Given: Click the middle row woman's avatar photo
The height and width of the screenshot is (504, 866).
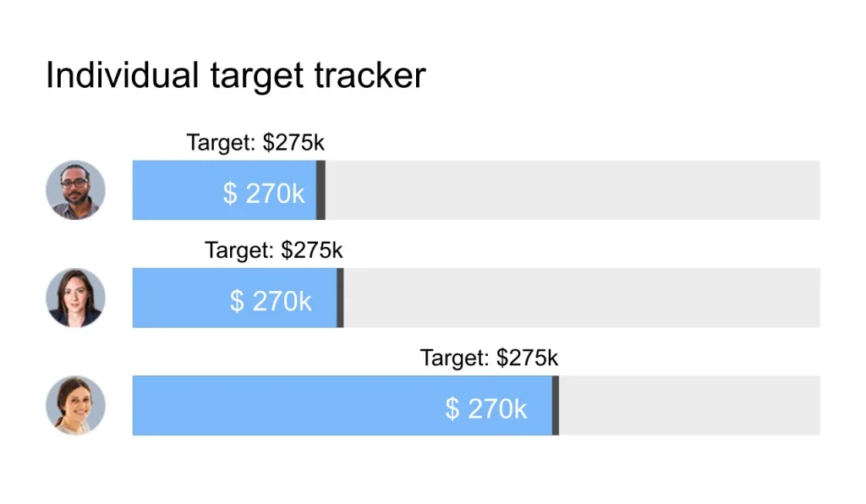Looking at the screenshot, I should click(x=75, y=299).
